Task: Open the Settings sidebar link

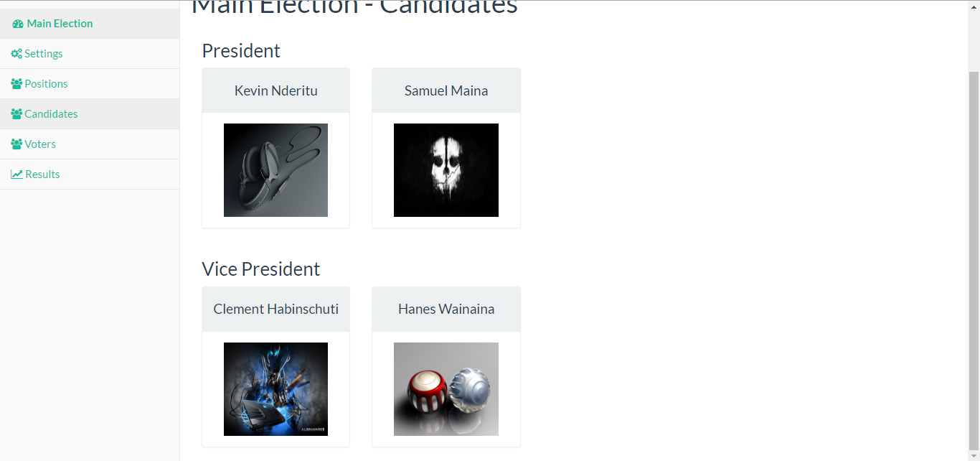Action: pyautogui.click(x=90, y=54)
